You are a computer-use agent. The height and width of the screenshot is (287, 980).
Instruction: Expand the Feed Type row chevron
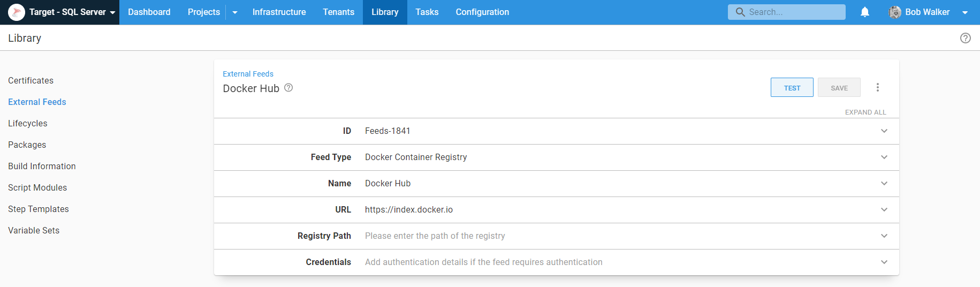pyautogui.click(x=884, y=157)
